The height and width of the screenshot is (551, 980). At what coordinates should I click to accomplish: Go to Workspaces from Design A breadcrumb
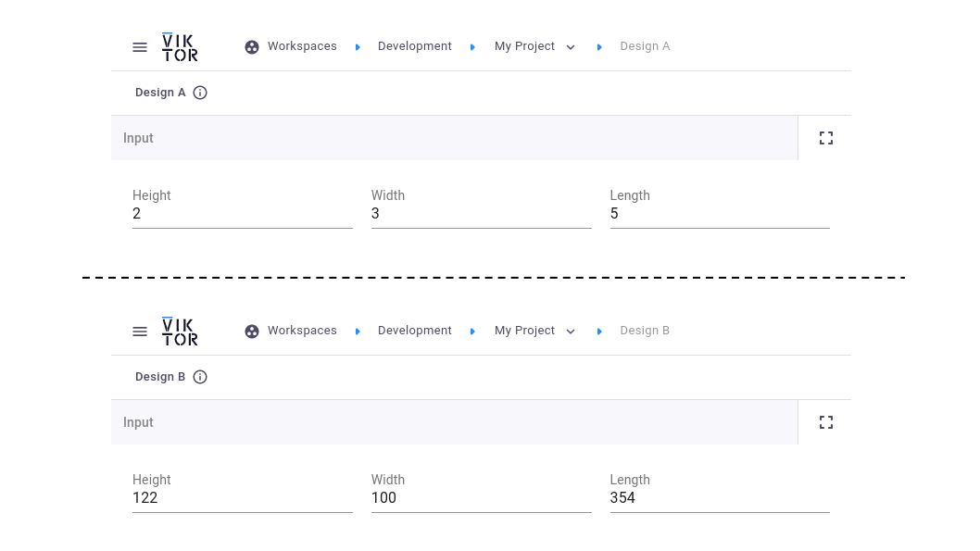point(301,46)
